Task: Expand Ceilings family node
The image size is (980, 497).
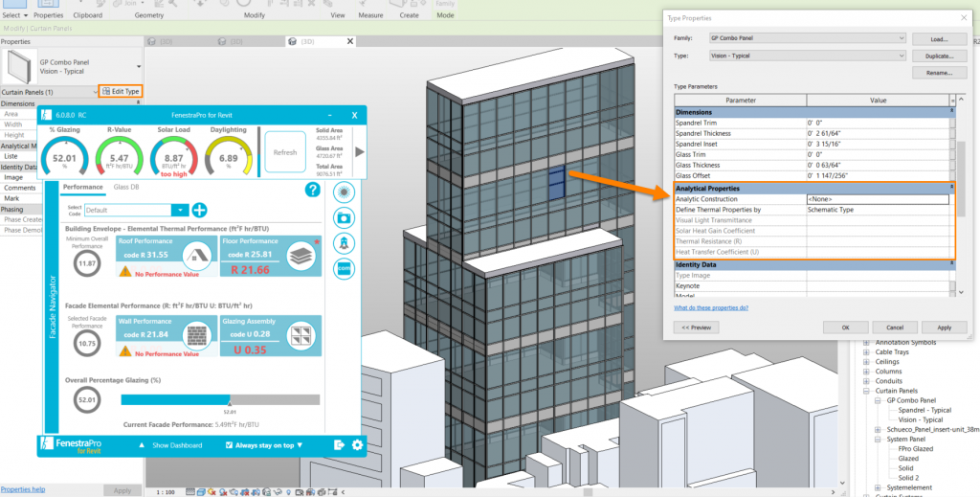Action: pyautogui.click(x=866, y=362)
